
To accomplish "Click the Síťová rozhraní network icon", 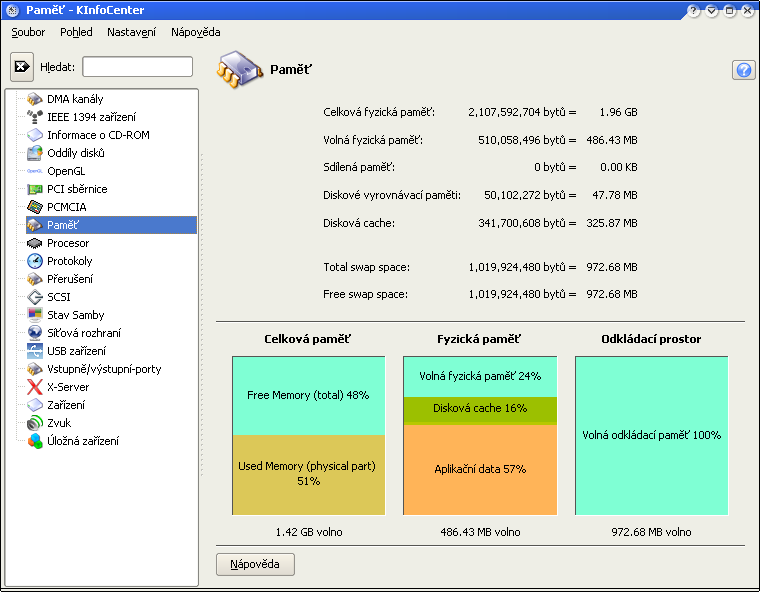I will (35, 333).
